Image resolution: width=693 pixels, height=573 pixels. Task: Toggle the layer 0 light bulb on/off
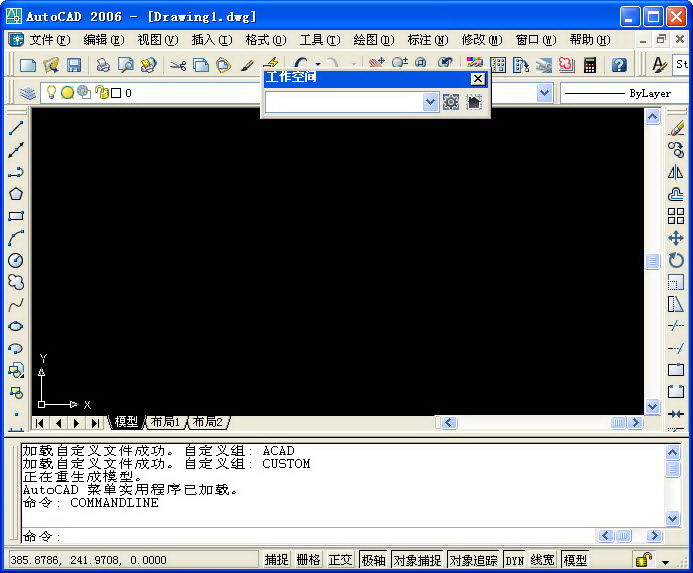point(51,92)
